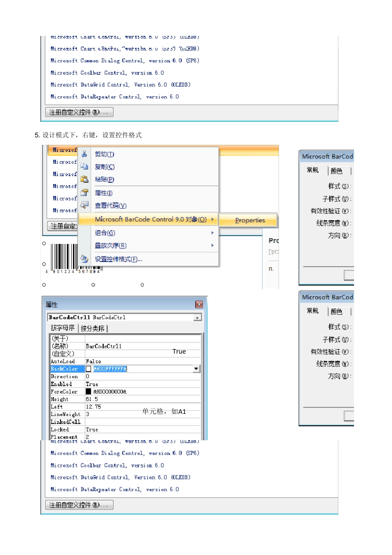The height and width of the screenshot is (555, 392).
Task: Select the barcode control image
Action: 64,258
